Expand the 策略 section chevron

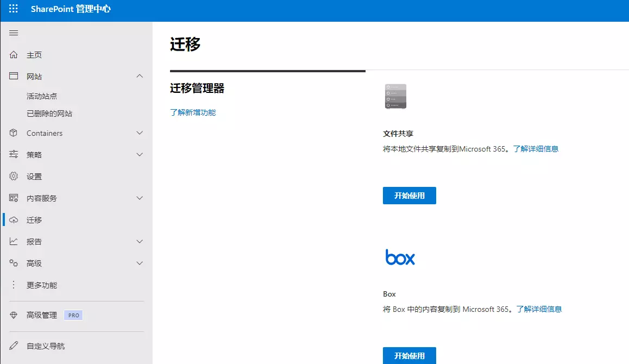[140, 154]
